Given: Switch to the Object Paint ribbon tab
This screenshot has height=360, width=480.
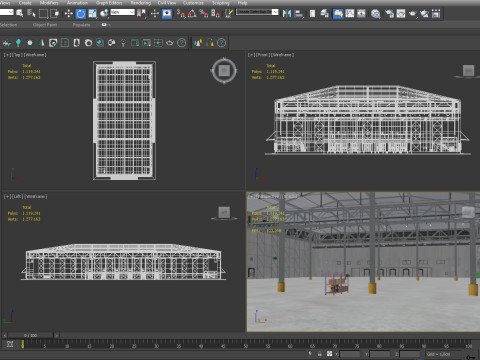Looking at the screenshot, I should click(x=45, y=25).
